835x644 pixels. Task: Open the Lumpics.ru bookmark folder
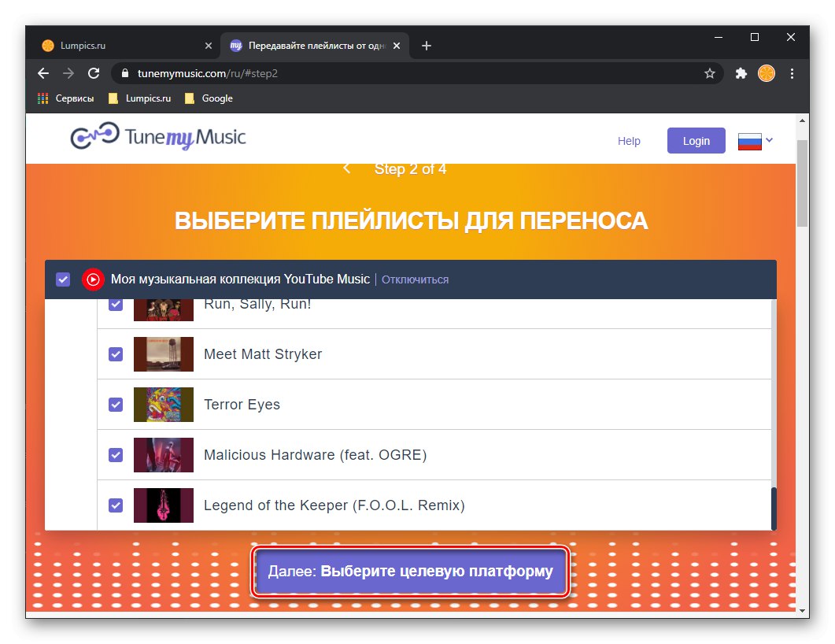[139, 98]
